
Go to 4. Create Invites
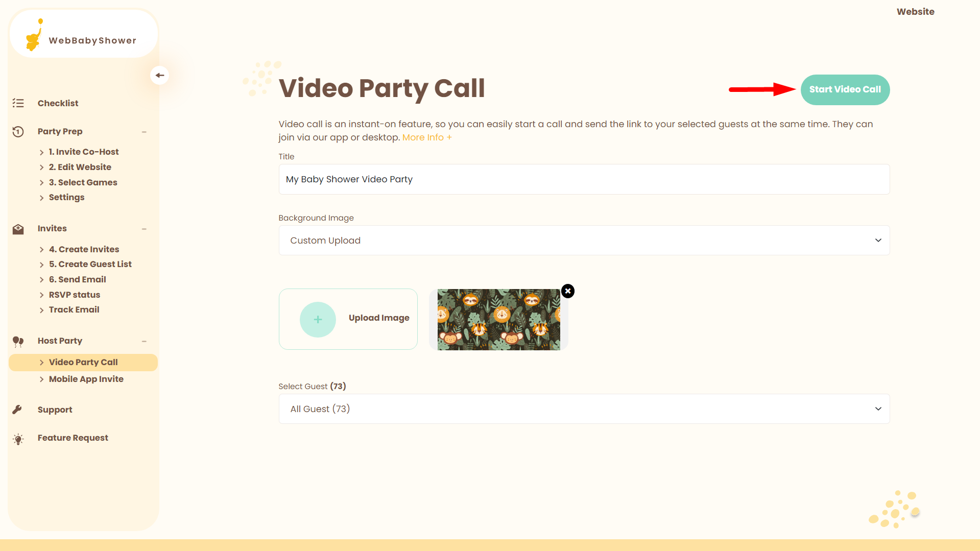(84, 249)
